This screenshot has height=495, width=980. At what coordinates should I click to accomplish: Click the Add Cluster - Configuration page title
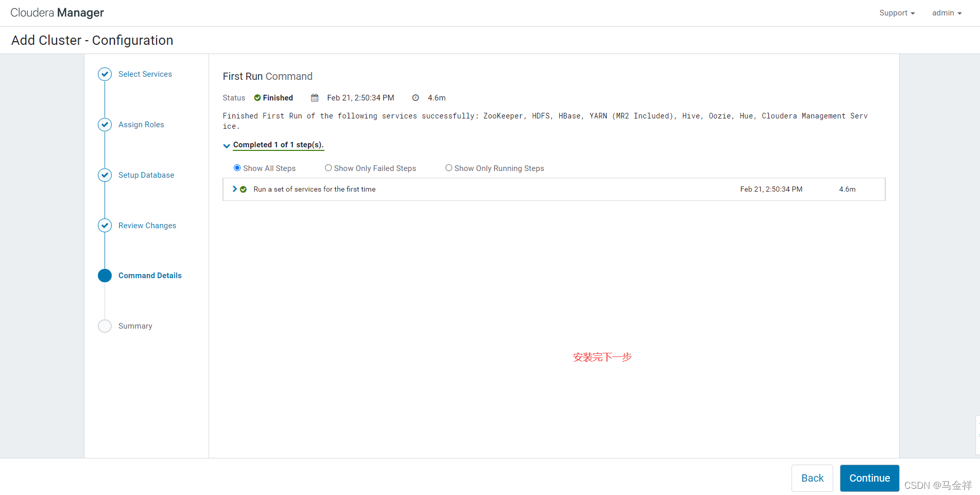[92, 40]
